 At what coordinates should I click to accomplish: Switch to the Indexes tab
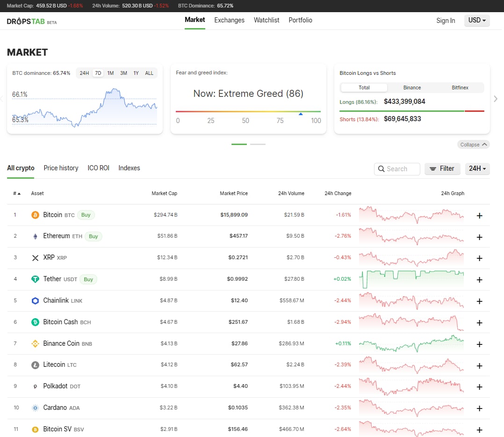(129, 168)
